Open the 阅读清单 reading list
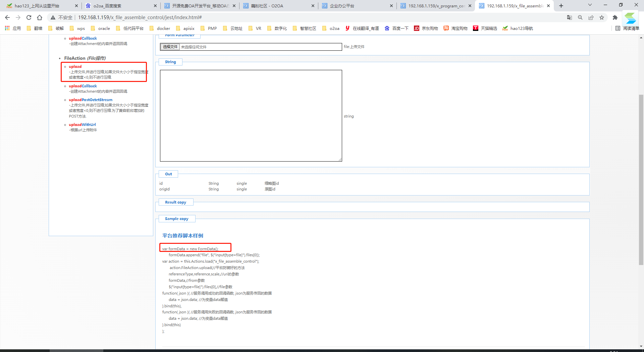The image size is (644, 352). 627,28
